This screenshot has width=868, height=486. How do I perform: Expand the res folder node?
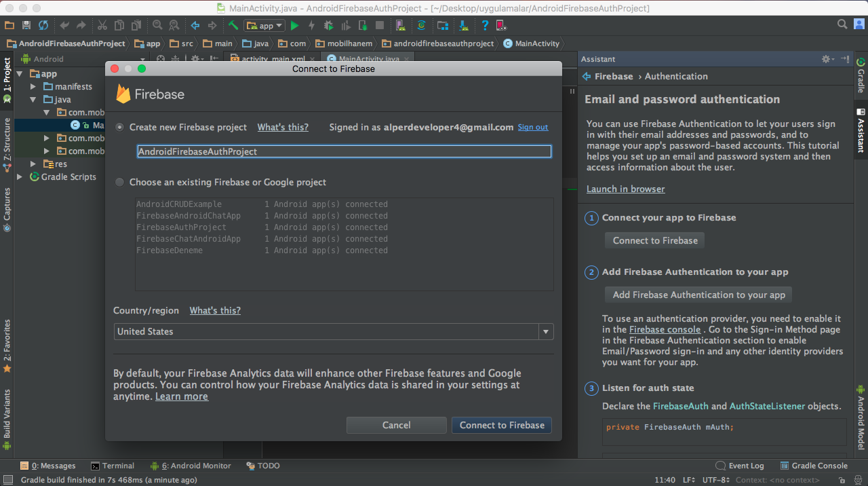coord(33,164)
